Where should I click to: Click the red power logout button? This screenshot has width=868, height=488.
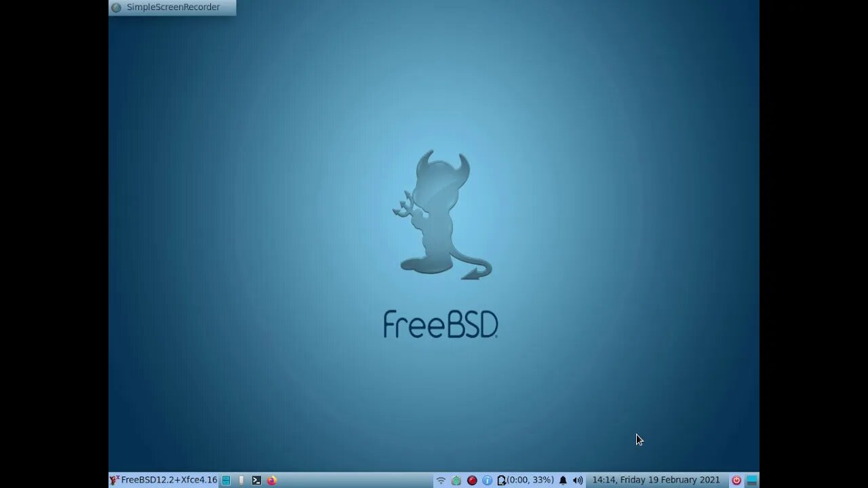736,480
